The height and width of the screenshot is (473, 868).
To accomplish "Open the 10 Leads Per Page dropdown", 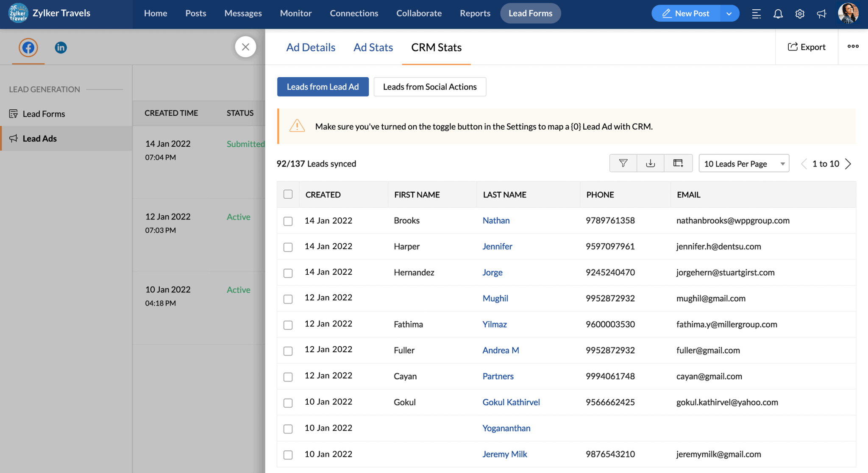I will pos(744,163).
